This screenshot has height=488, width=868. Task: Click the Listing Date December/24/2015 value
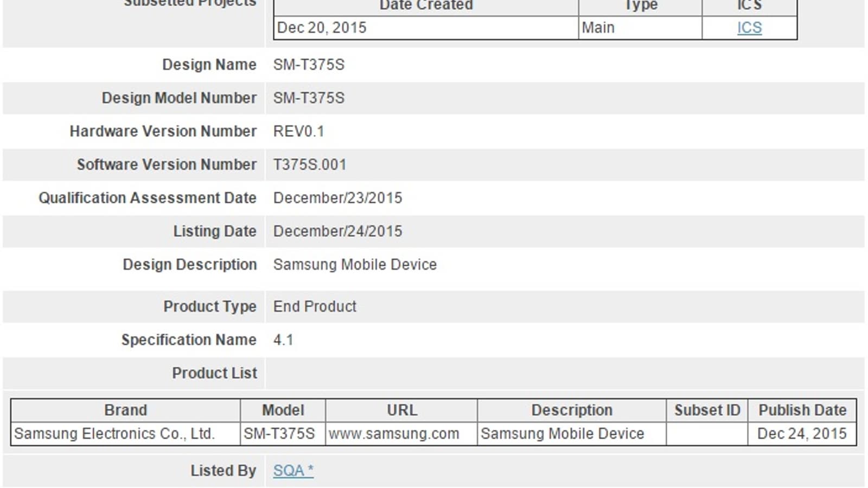[337, 231]
